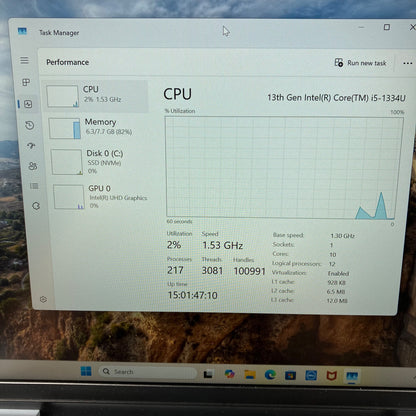Select Disk 0 (C:) performance item

pos(100,162)
